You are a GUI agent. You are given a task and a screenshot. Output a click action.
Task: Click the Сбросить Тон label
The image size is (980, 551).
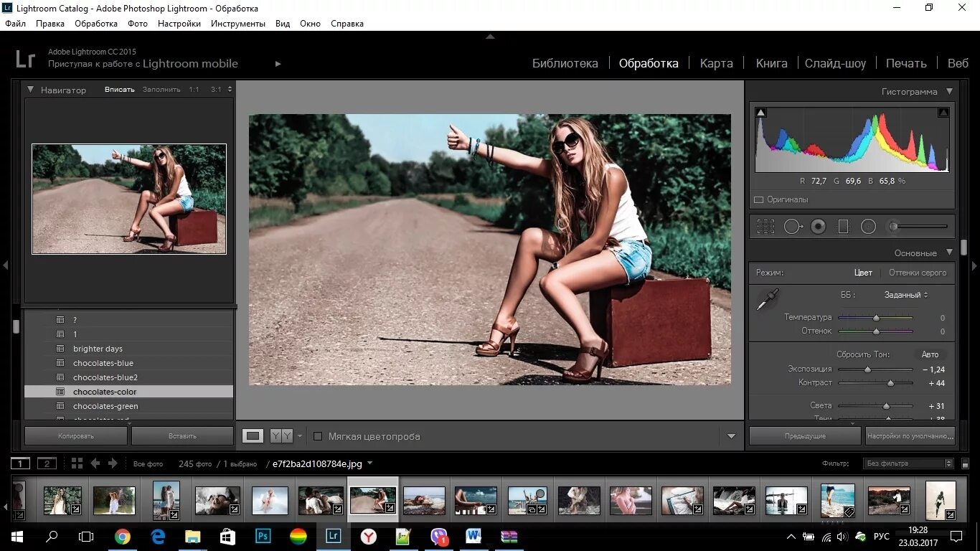coord(863,354)
